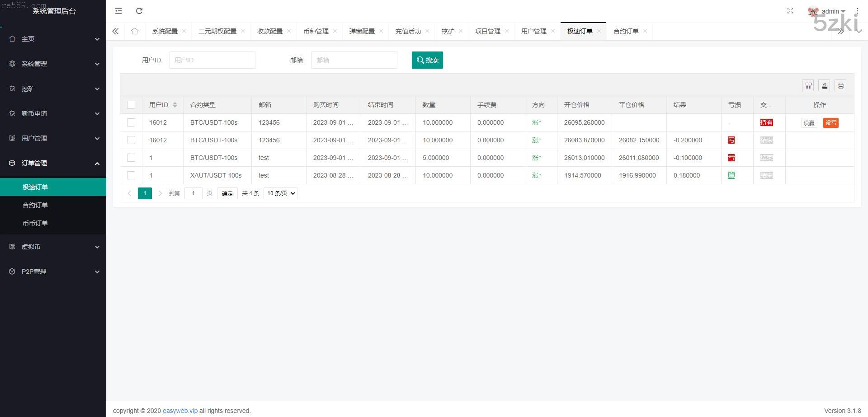This screenshot has width=868, height=417.
Task: Switch to the 合约订单 tab
Action: coord(626,31)
